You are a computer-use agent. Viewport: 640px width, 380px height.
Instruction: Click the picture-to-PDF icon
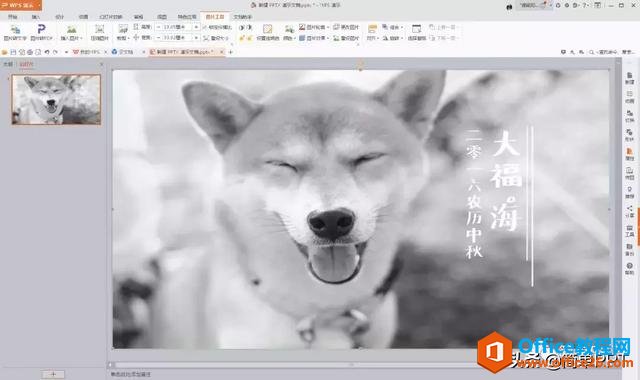click(41, 29)
